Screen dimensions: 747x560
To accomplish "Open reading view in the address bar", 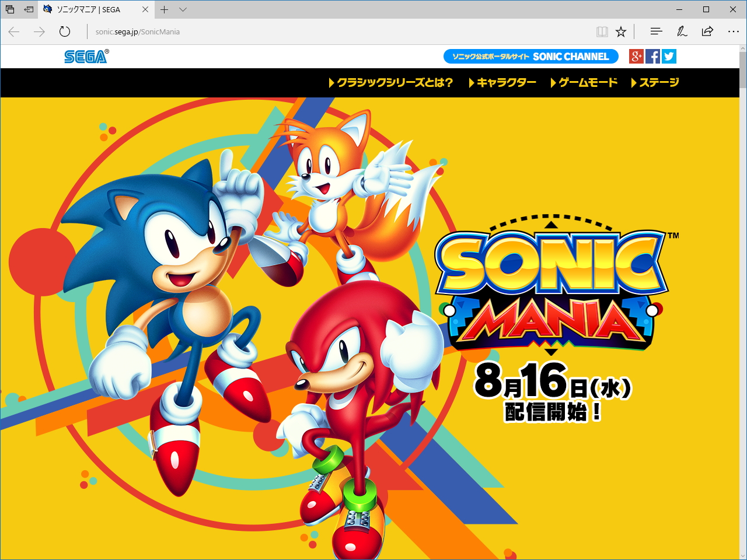I will click(x=602, y=32).
